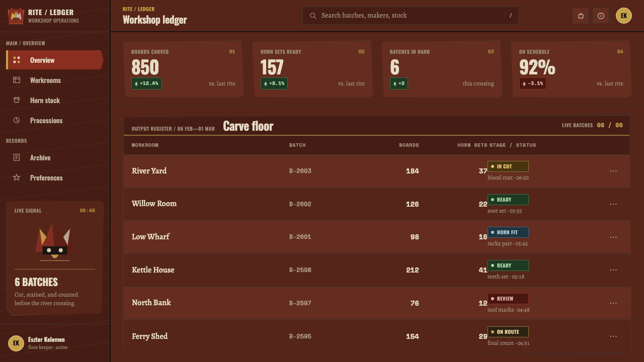Click the Horn Sets Ready 157 value
Screen dimensions: 644x362
click(272, 67)
